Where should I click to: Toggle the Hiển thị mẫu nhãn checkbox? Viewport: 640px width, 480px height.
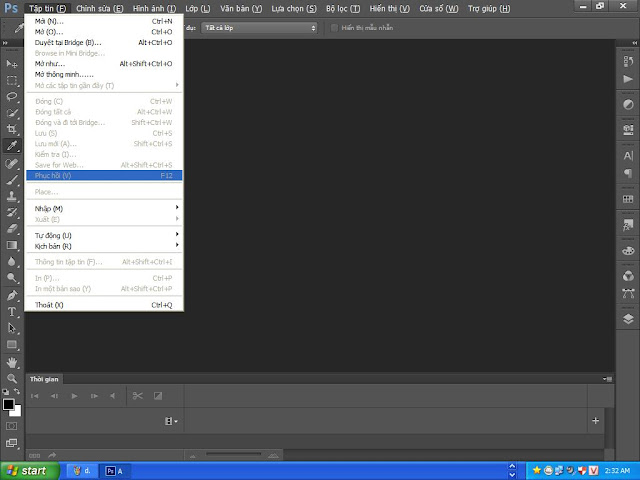point(334,28)
